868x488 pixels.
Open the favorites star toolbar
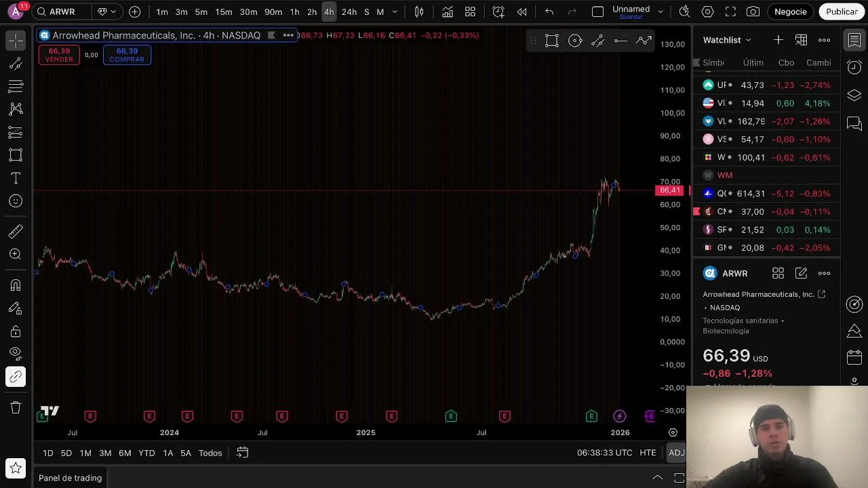[16, 468]
